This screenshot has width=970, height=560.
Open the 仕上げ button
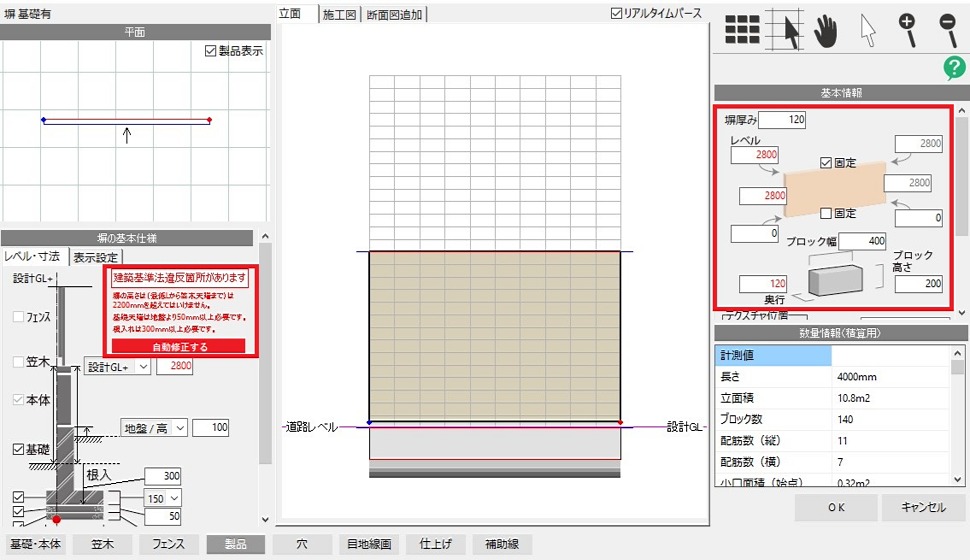(435, 544)
